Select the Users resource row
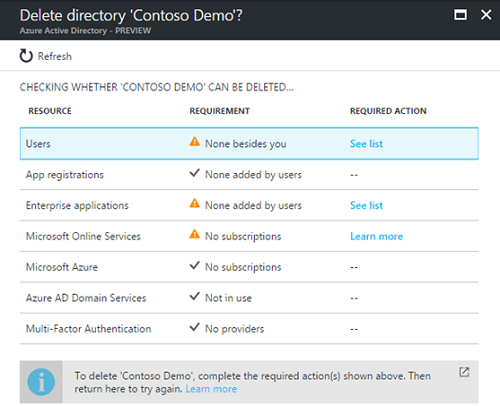Viewport: 500px width, 406px height. (249, 143)
